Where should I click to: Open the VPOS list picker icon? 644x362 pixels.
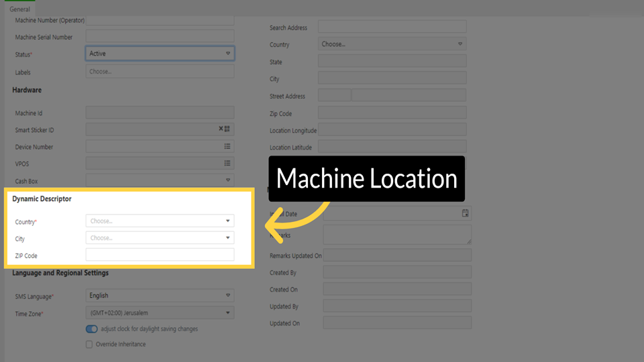pos(227,163)
